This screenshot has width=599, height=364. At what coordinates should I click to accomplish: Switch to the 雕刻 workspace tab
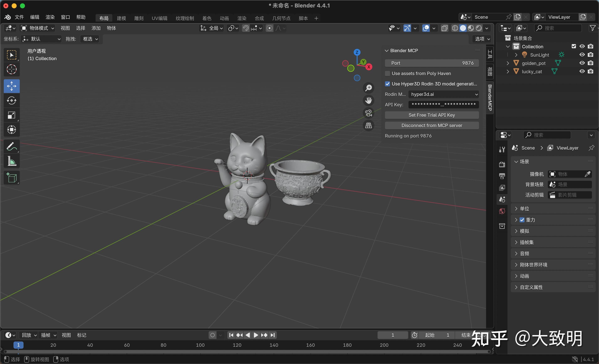point(138,18)
